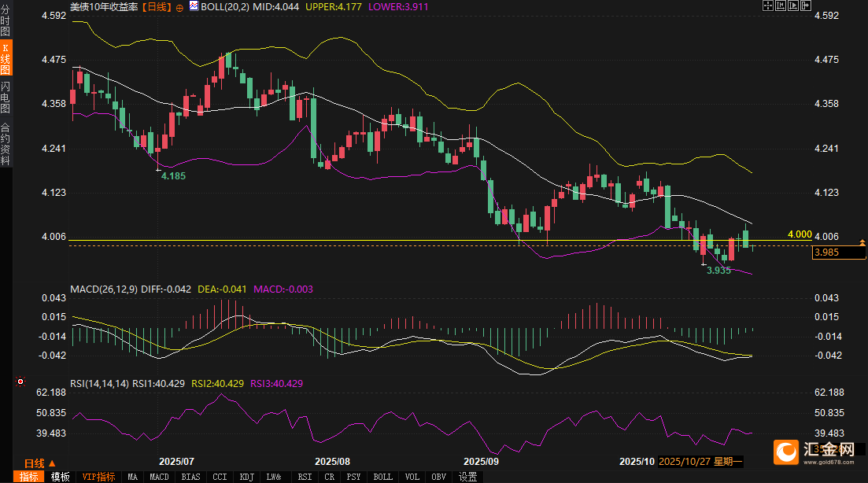Click the 【日线】 period label in title
The height and width of the screenshot is (483, 868).
click(157, 7)
